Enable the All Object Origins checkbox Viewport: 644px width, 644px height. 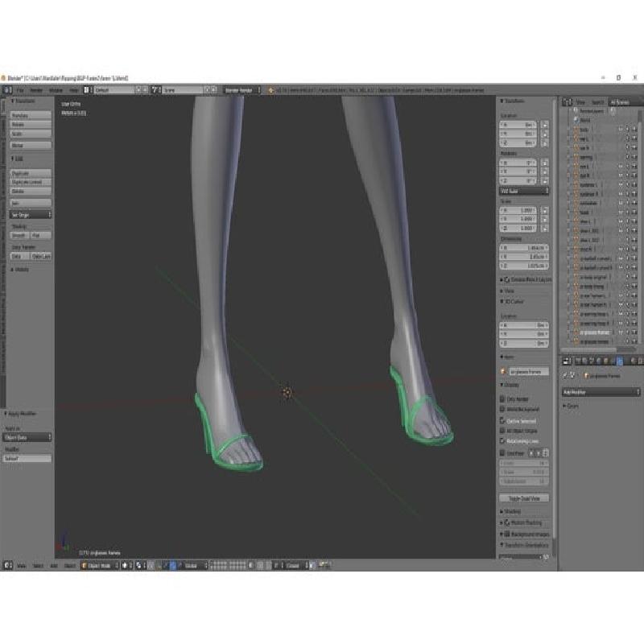(502, 431)
